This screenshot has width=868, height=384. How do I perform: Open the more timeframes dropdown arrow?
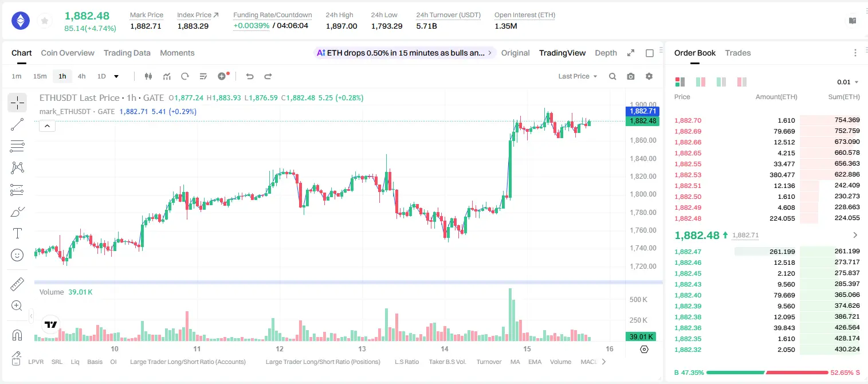[x=116, y=76]
